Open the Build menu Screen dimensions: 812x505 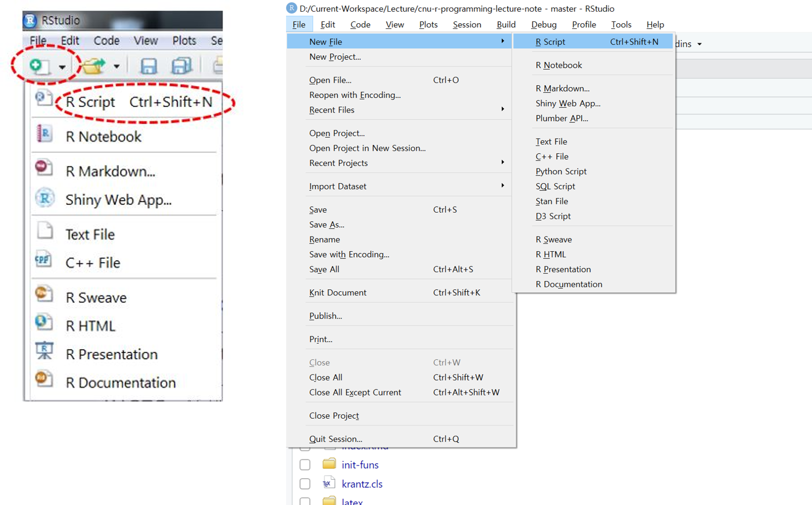(x=506, y=24)
